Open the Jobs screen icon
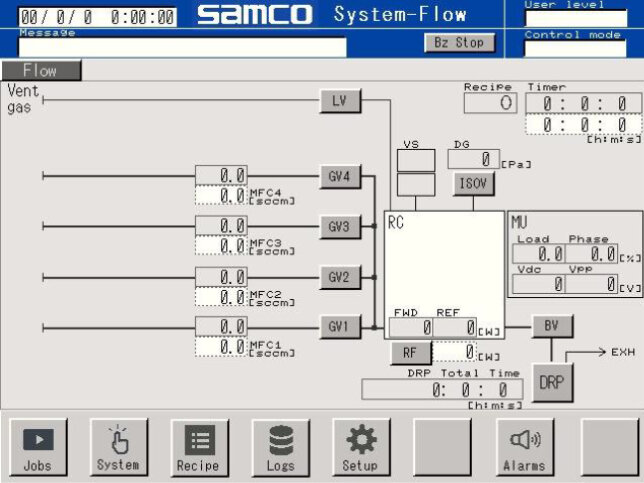This screenshot has width=644, height=483. (39, 446)
